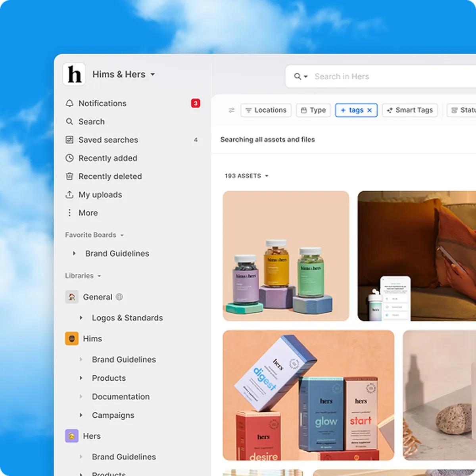This screenshot has height=476, width=476.
Task: Open Logos & Standards board
Action: click(127, 318)
